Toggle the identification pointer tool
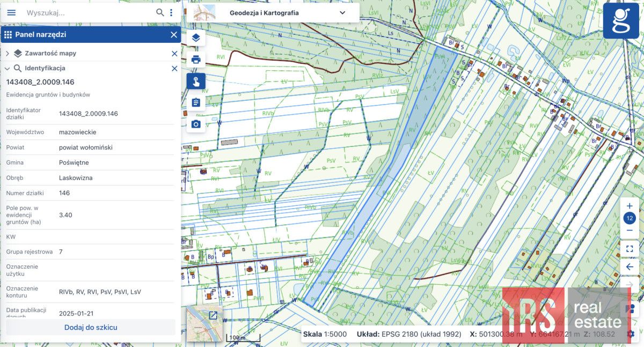The image size is (644, 347). pyautogui.click(x=196, y=82)
